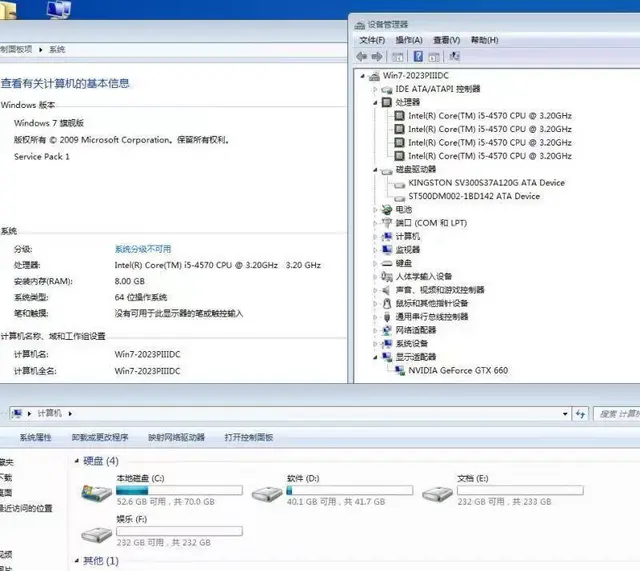Click 卸载或更改程序 in the Explorer toolbar

point(100,438)
